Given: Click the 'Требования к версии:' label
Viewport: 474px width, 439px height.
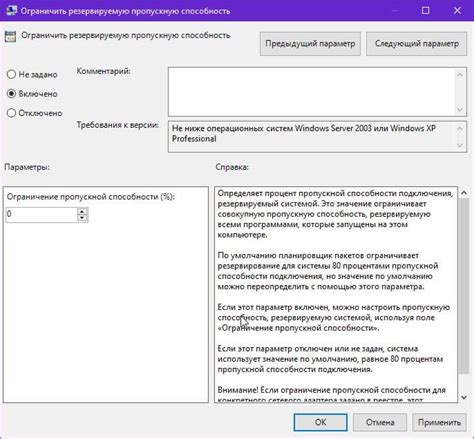Looking at the screenshot, I should (118, 125).
